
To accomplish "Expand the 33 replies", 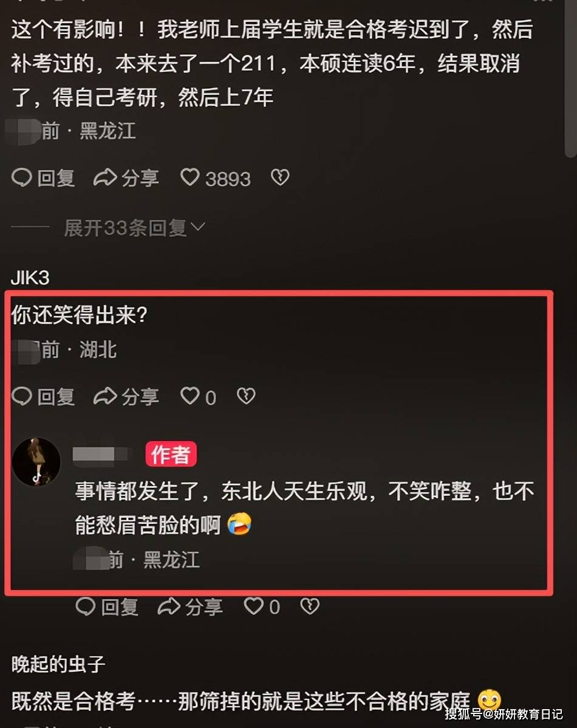I will [135, 227].
